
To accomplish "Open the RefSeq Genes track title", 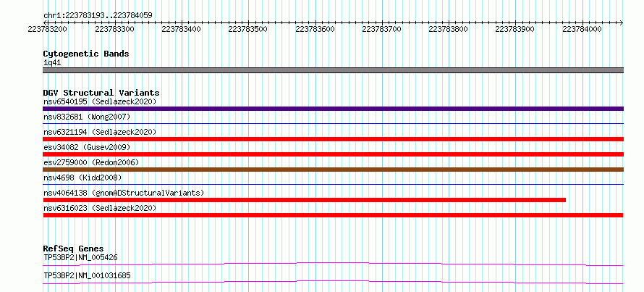I will 73,249.
